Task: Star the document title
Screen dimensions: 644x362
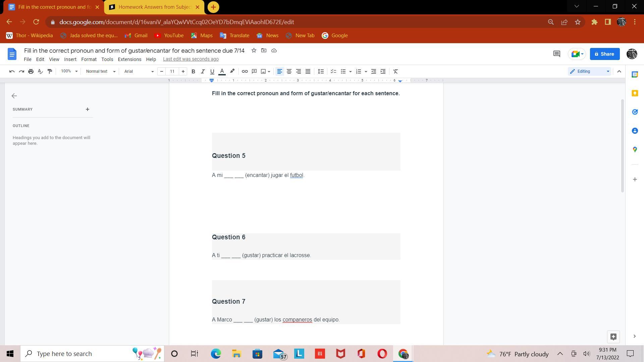Action: pyautogui.click(x=254, y=51)
